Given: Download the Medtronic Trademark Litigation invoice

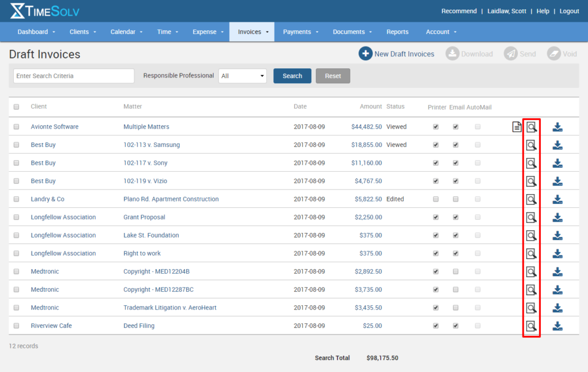Looking at the screenshot, I should (557, 308).
